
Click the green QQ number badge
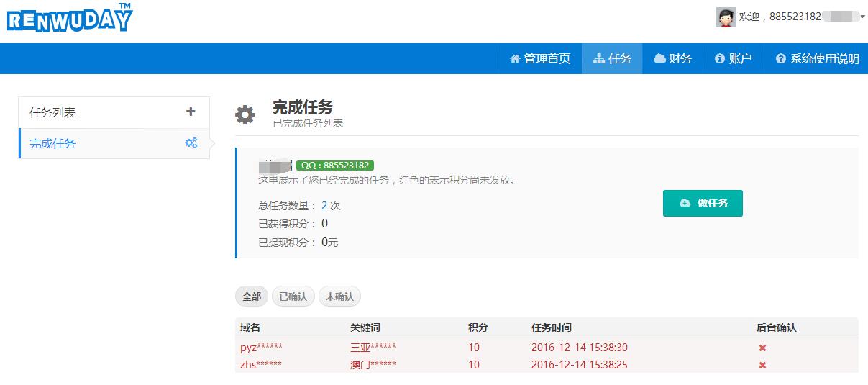(x=334, y=166)
